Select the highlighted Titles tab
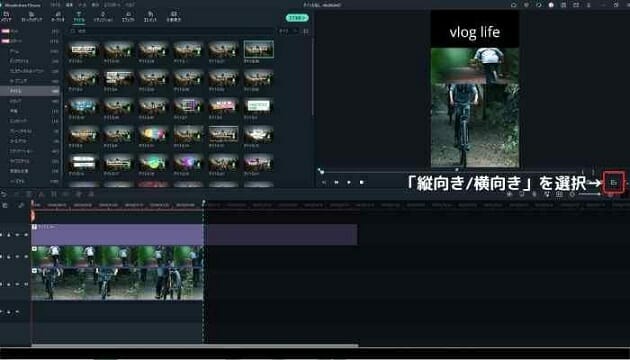Viewport: 630px width, 360px height. [79, 16]
